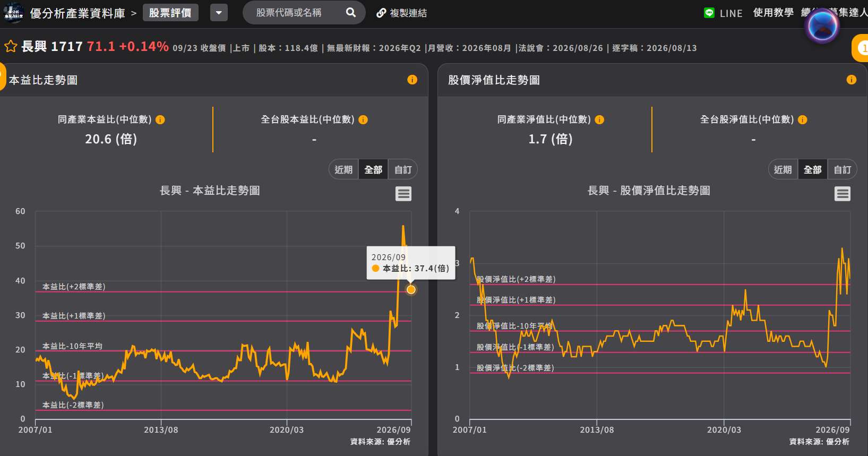868x456 pixels.
Task: Click 股價淨值比(+2標準差) line label
Action: click(516, 279)
